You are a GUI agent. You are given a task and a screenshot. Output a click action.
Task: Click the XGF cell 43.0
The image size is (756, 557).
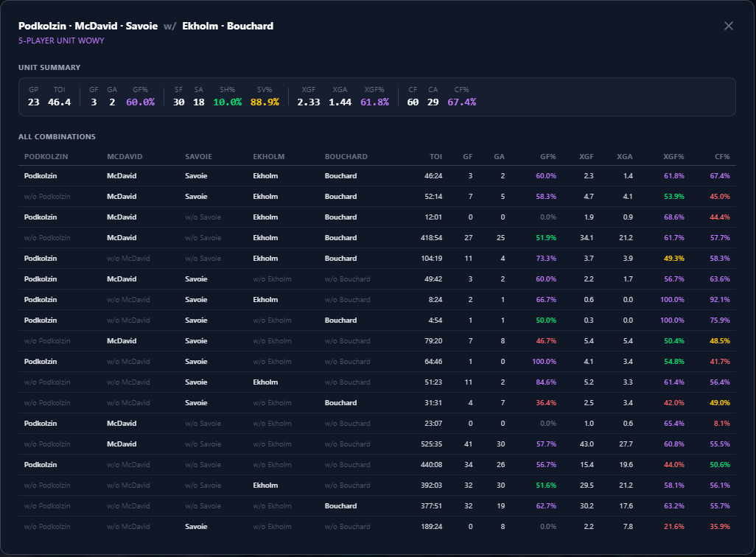(587, 444)
